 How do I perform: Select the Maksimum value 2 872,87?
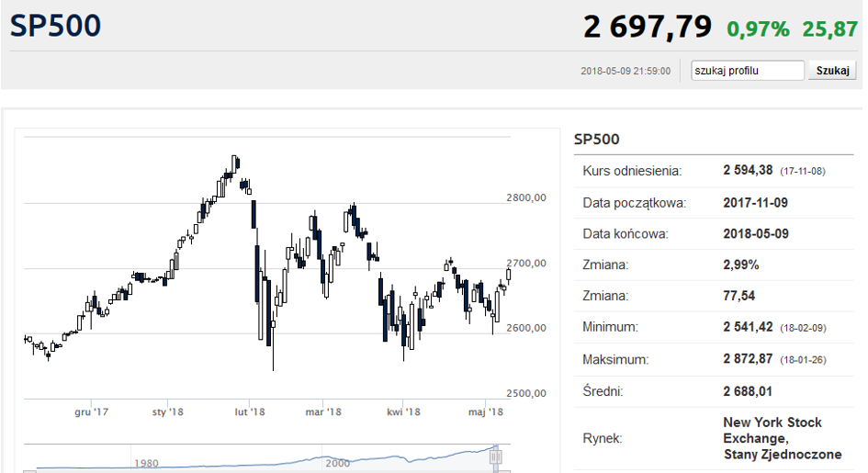coord(748,359)
